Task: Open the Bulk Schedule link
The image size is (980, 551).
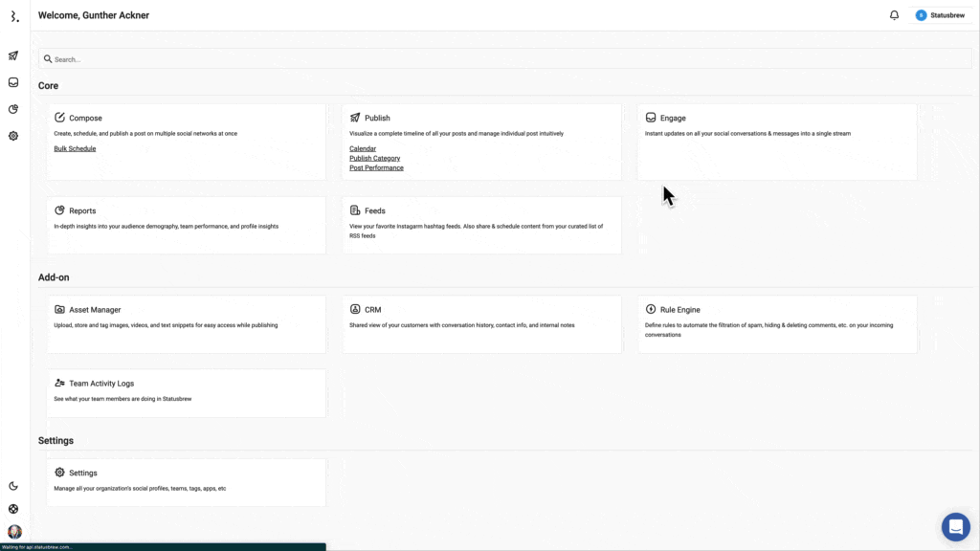Action: (x=75, y=149)
